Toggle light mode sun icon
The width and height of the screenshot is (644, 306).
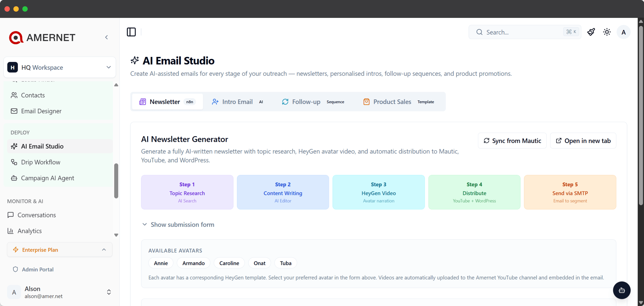pos(607,32)
